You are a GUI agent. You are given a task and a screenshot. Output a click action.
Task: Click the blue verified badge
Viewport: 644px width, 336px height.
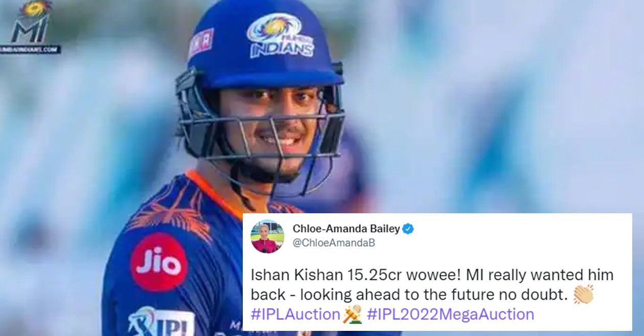tap(408, 229)
